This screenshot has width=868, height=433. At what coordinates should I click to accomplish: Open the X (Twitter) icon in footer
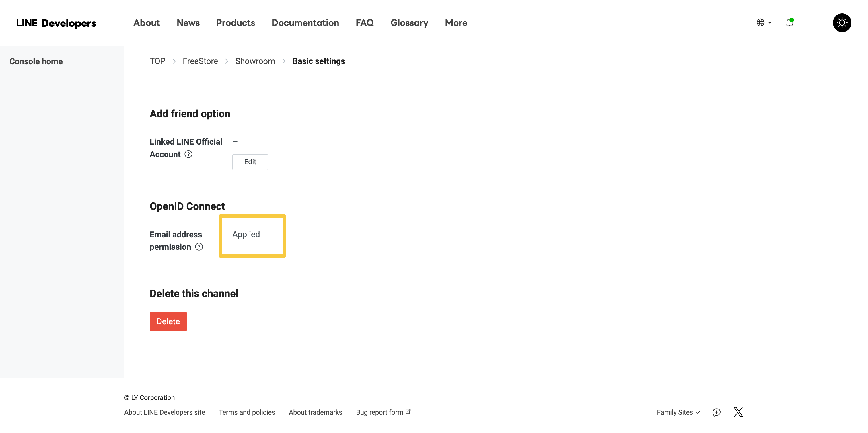click(x=738, y=412)
